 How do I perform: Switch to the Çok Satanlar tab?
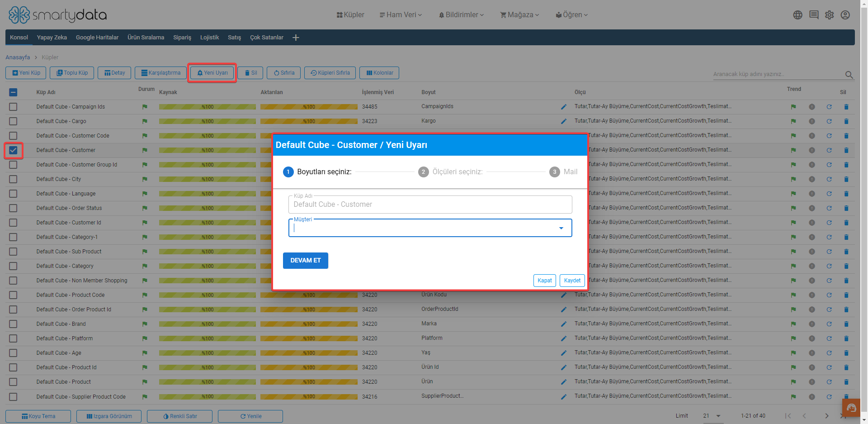tap(267, 38)
